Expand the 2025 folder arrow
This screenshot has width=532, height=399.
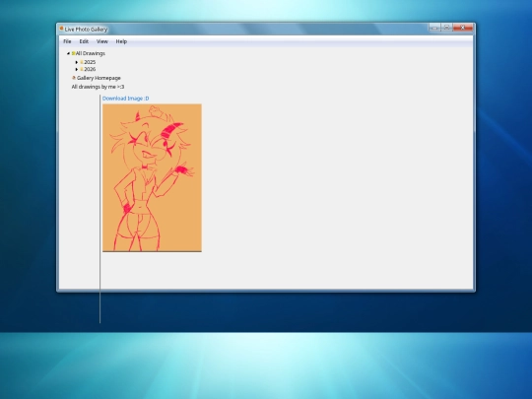pyautogui.click(x=77, y=62)
